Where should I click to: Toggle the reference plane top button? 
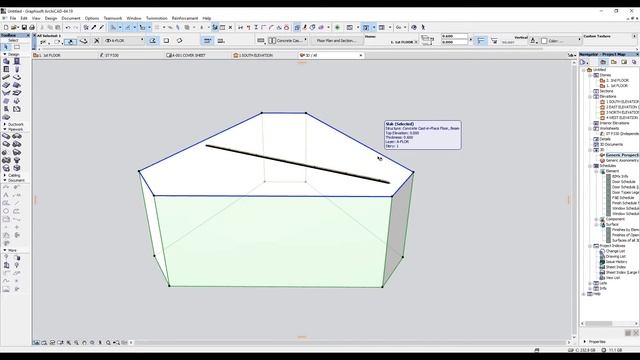click(x=481, y=40)
